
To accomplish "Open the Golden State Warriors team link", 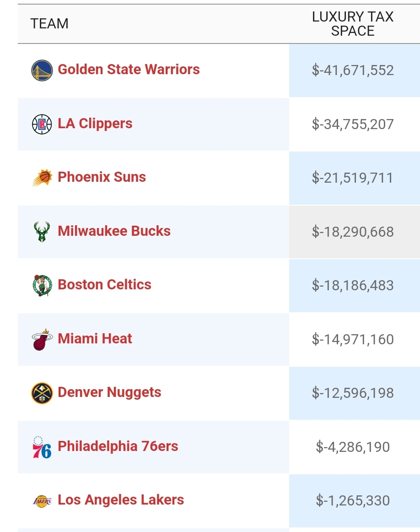I will [x=129, y=70].
